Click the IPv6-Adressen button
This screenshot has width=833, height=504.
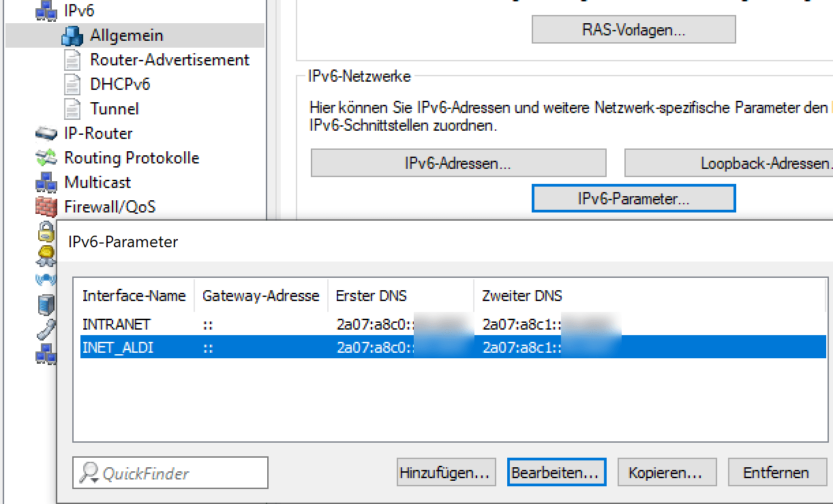[x=458, y=163]
